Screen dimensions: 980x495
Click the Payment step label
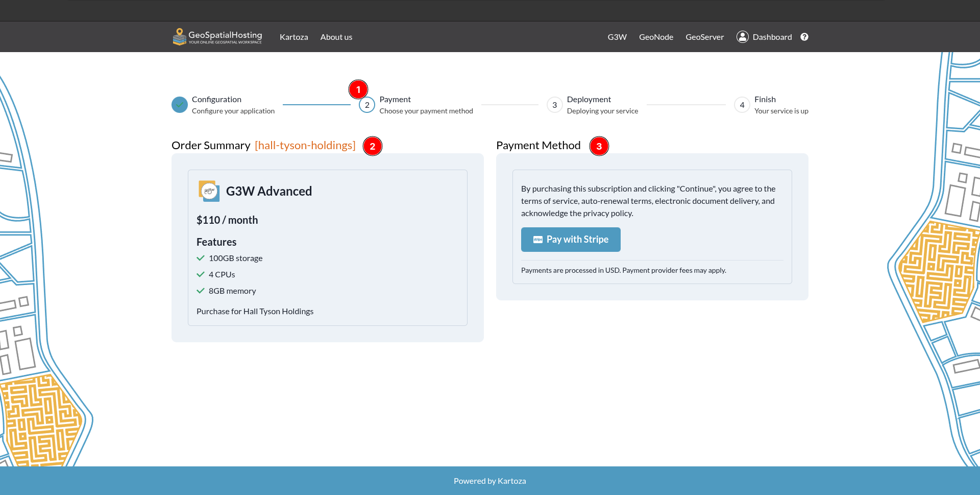(x=395, y=99)
